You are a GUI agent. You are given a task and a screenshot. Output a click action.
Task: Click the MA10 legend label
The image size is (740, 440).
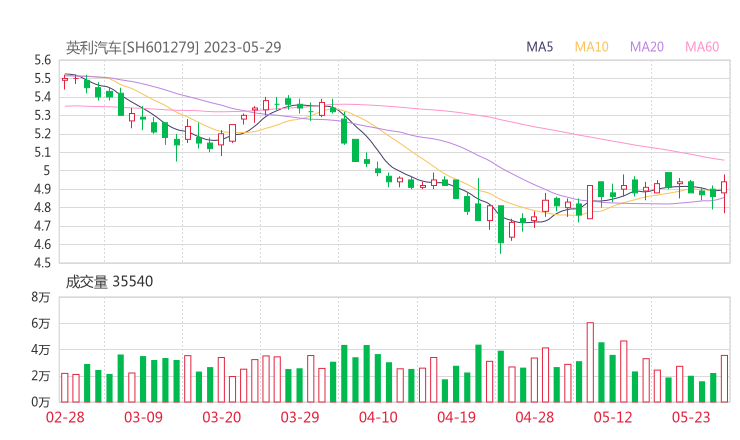coord(591,47)
